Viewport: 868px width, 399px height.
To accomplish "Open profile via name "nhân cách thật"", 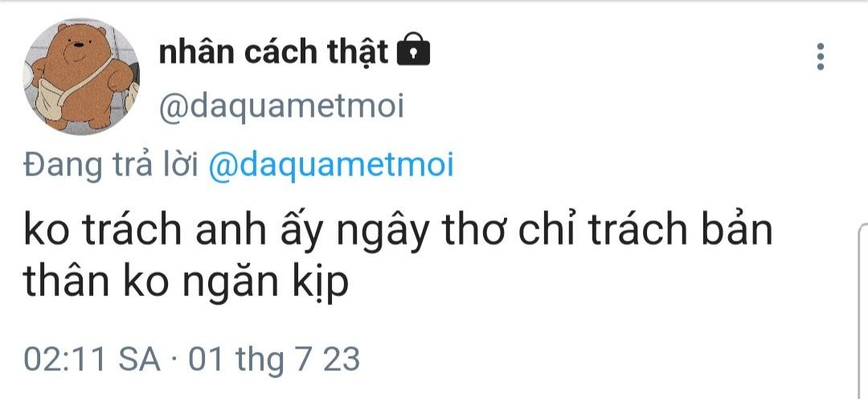I will [x=273, y=52].
